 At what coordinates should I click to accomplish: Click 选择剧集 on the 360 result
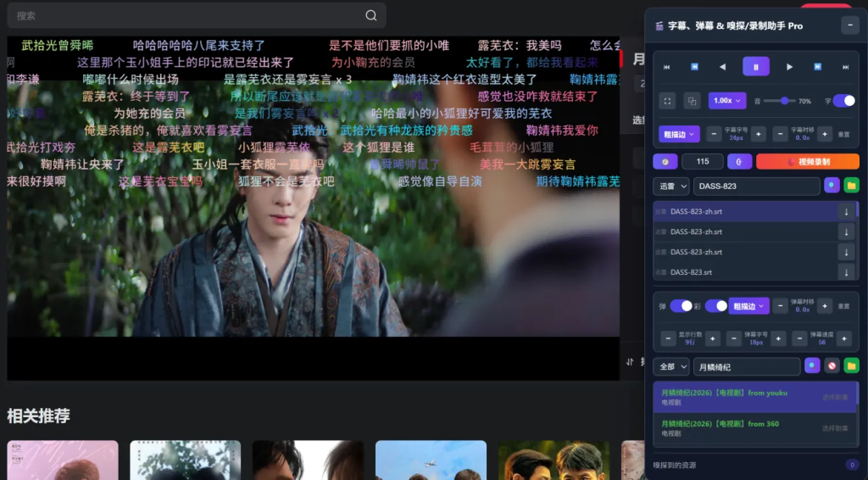tap(835, 428)
